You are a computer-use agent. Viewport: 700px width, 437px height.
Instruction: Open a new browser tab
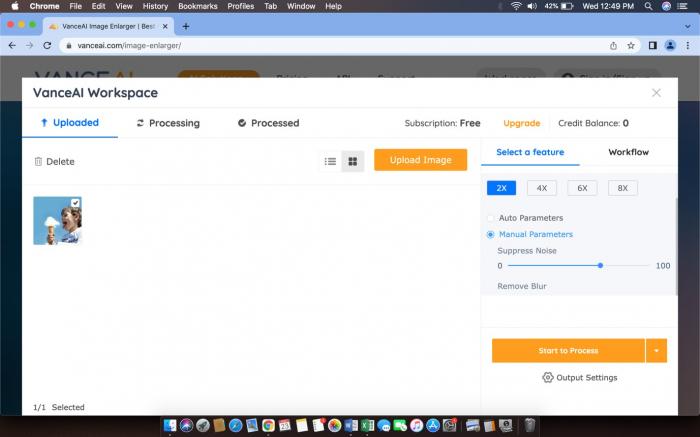tap(186, 26)
